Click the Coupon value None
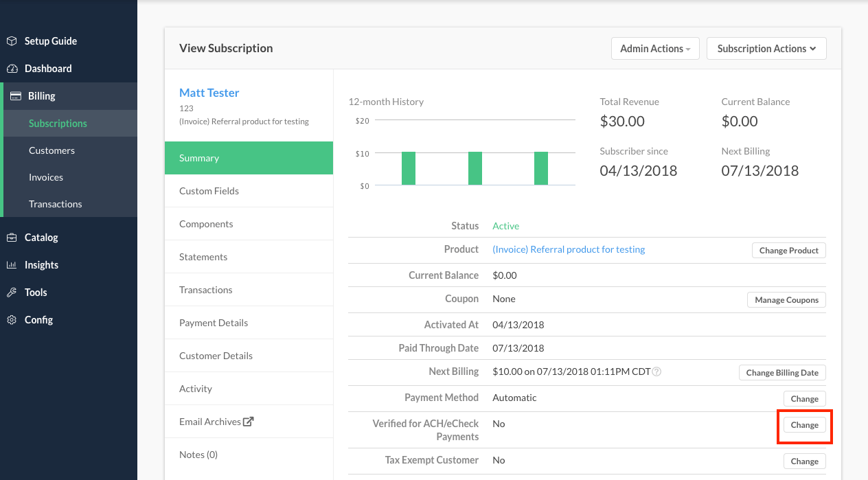This screenshot has width=868, height=480. (504, 299)
